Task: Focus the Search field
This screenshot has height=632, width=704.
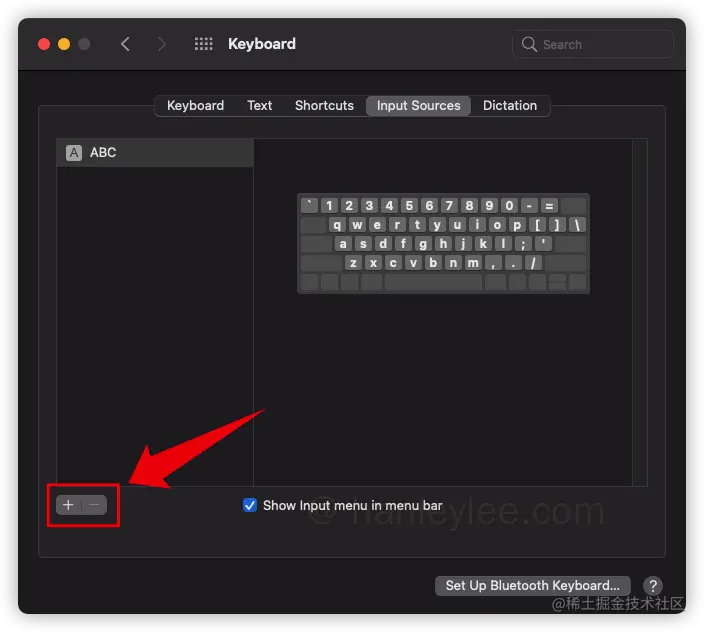Action: pyautogui.click(x=593, y=44)
